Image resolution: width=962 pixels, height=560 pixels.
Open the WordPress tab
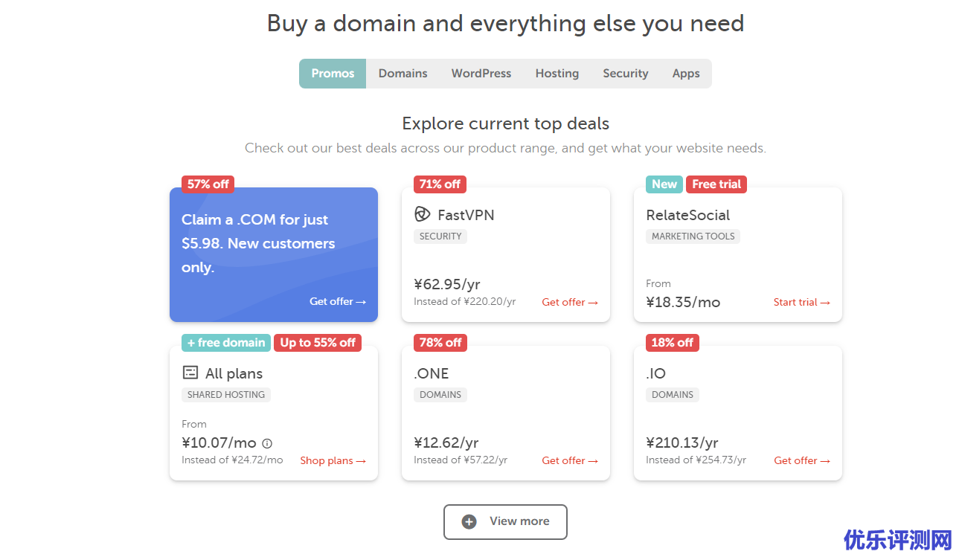click(x=481, y=74)
